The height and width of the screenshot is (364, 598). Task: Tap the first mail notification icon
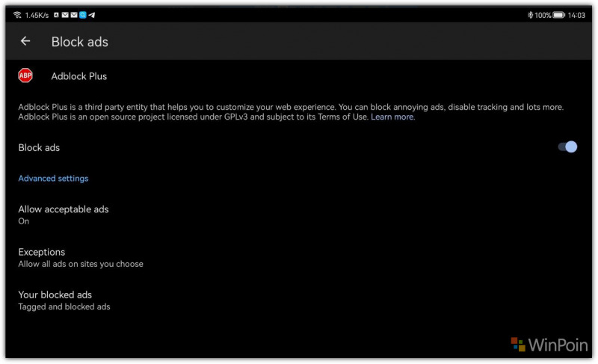point(65,15)
